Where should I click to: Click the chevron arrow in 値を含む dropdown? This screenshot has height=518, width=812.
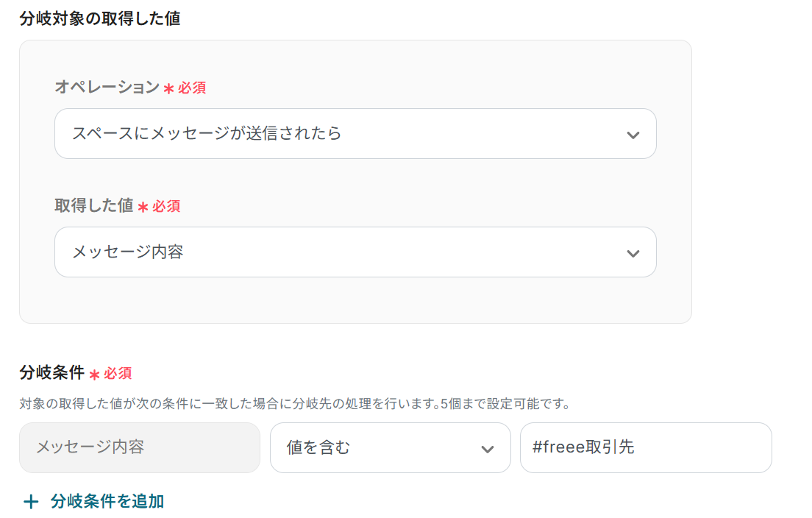pos(487,449)
